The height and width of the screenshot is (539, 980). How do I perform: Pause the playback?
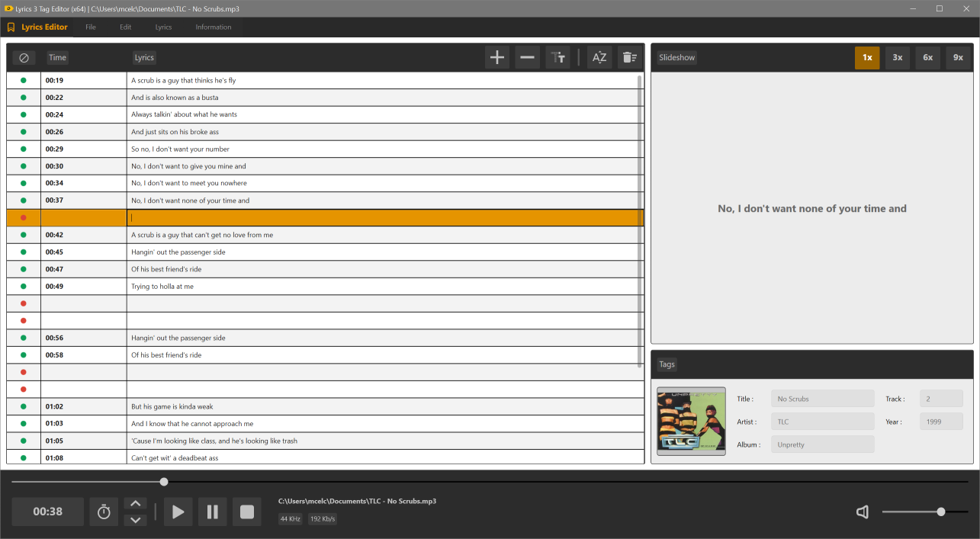click(x=213, y=512)
